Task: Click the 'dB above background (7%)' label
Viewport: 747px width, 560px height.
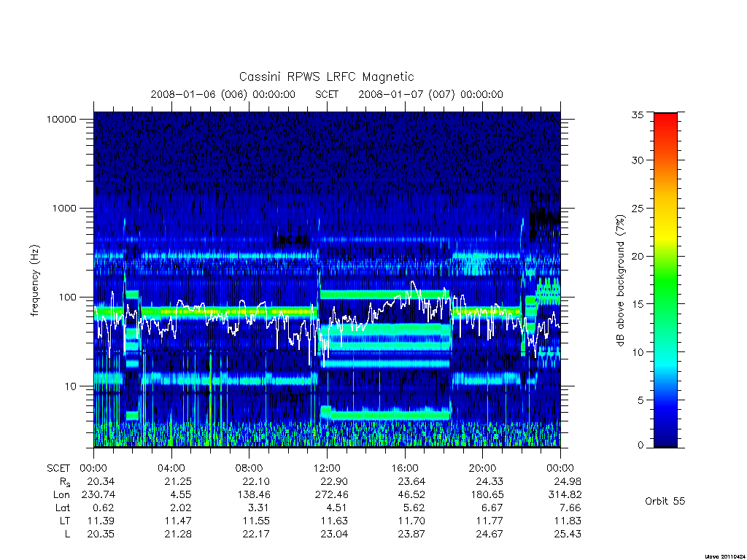Action: point(620,281)
